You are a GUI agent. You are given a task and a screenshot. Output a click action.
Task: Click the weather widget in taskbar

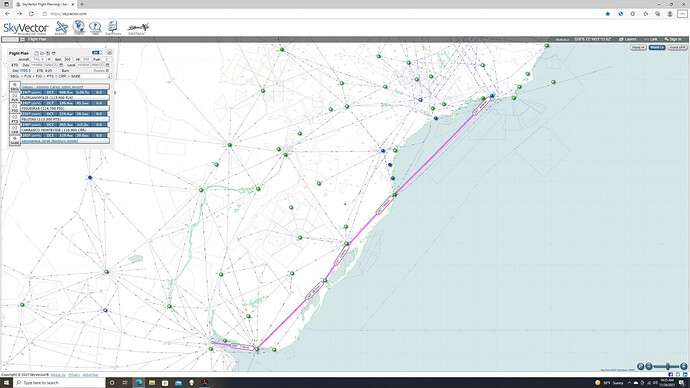[x=609, y=383]
